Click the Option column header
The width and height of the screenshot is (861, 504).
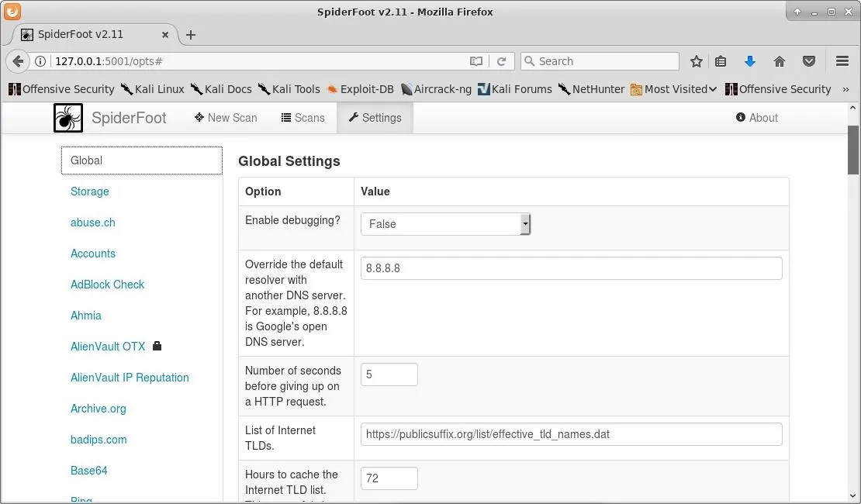pyautogui.click(x=263, y=191)
